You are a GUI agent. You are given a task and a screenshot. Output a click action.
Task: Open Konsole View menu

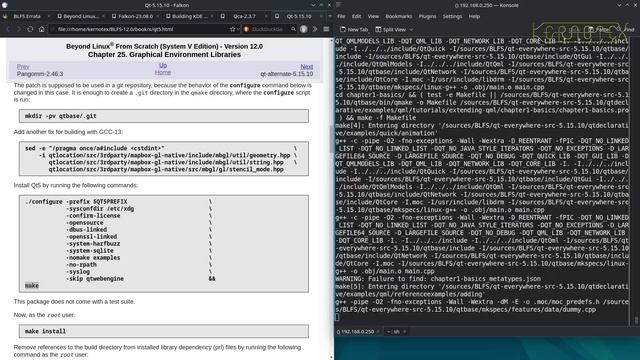pos(373,16)
